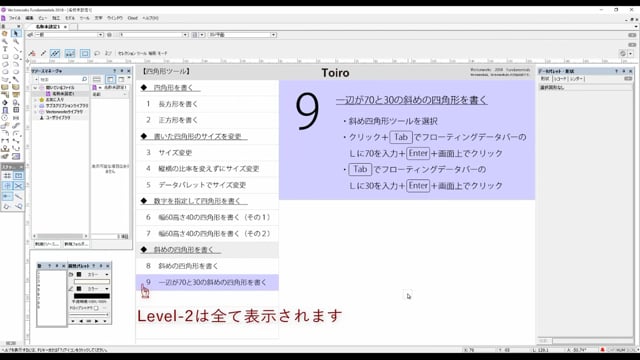Click the Lasso selection mode icon

[97, 53]
